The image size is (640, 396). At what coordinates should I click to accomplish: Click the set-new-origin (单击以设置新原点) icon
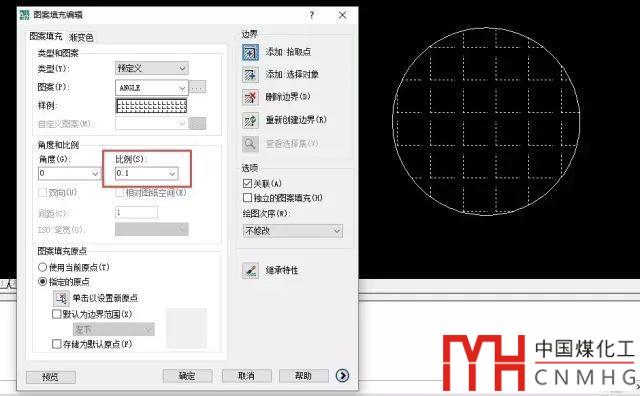pyautogui.click(x=61, y=298)
